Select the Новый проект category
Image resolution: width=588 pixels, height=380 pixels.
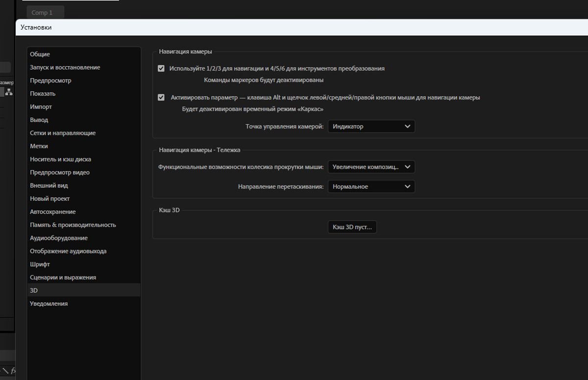point(84,199)
